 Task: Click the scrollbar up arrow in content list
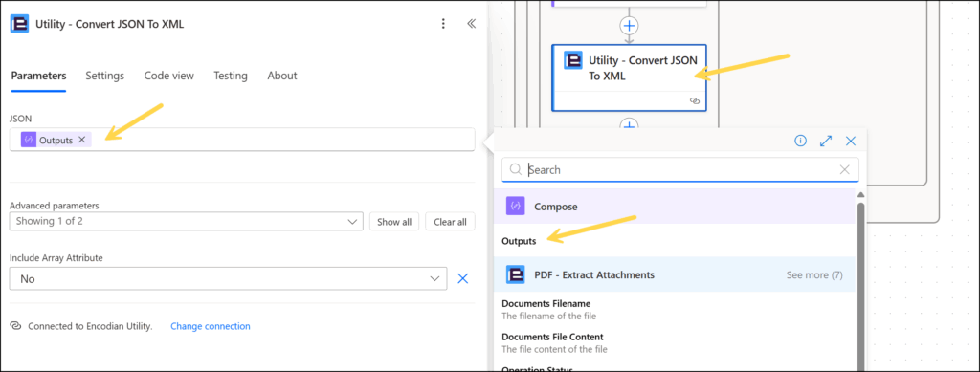860,195
